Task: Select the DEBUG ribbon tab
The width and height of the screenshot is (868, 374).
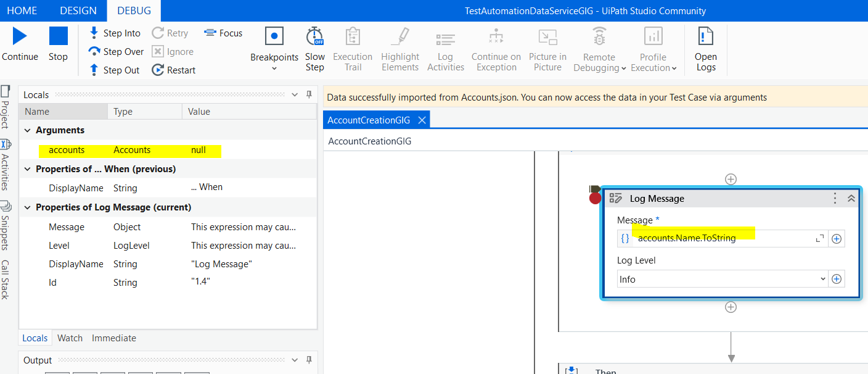Action: click(x=134, y=10)
